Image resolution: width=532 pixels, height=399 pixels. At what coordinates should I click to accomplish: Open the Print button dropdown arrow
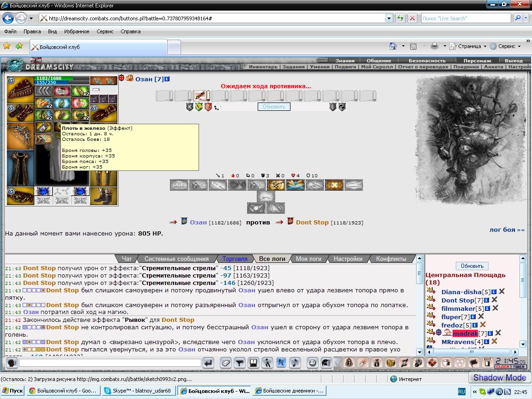coord(444,46)
